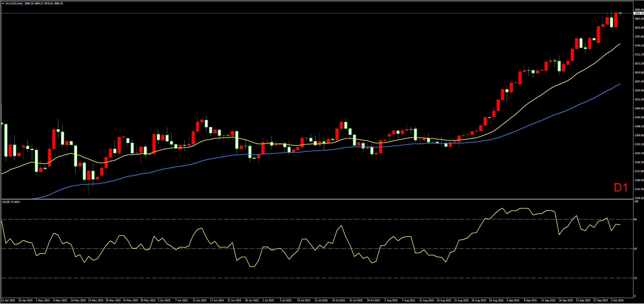The width and height of the screenshot is (644, 304).
Task: Click the RSI level 80 axis label
Action: [635, 219]
